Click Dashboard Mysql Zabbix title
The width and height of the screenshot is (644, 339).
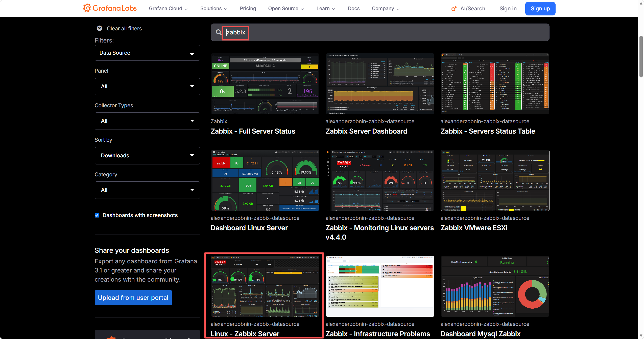point(481,334)
